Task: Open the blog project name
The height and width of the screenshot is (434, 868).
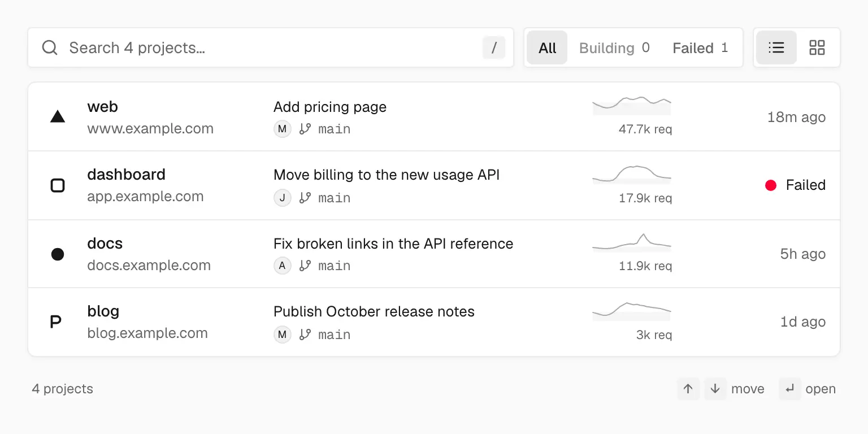Action: (103, 311)
